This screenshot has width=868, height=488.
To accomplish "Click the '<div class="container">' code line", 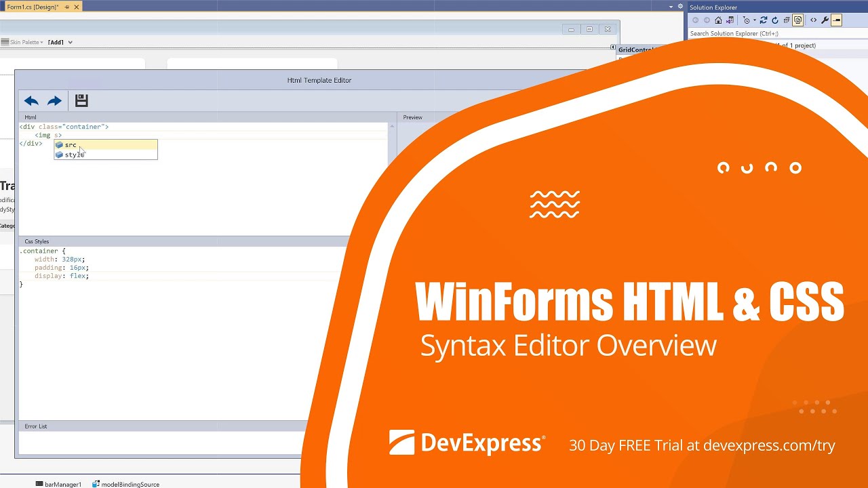I will pyautogui.click(x=64, y=127).
